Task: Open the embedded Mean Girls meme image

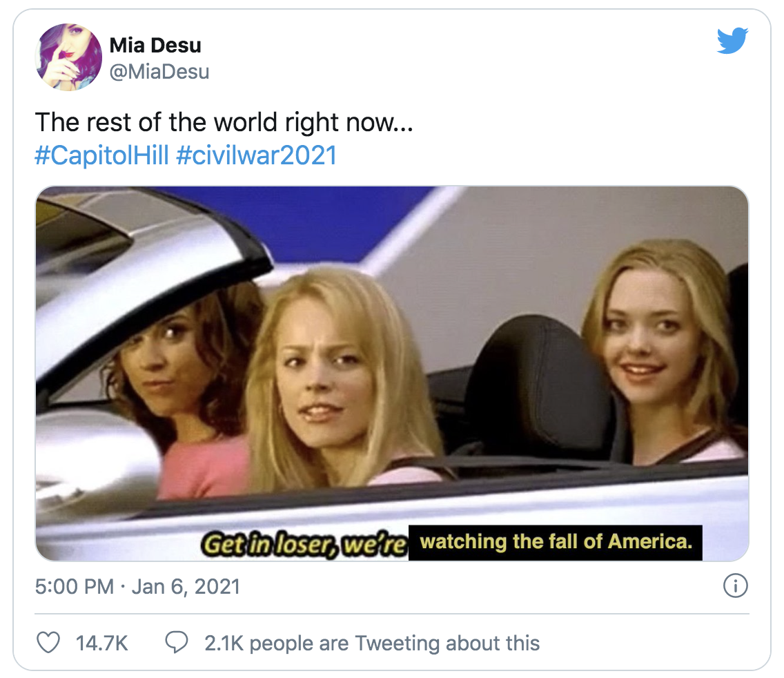Action: 392,374
